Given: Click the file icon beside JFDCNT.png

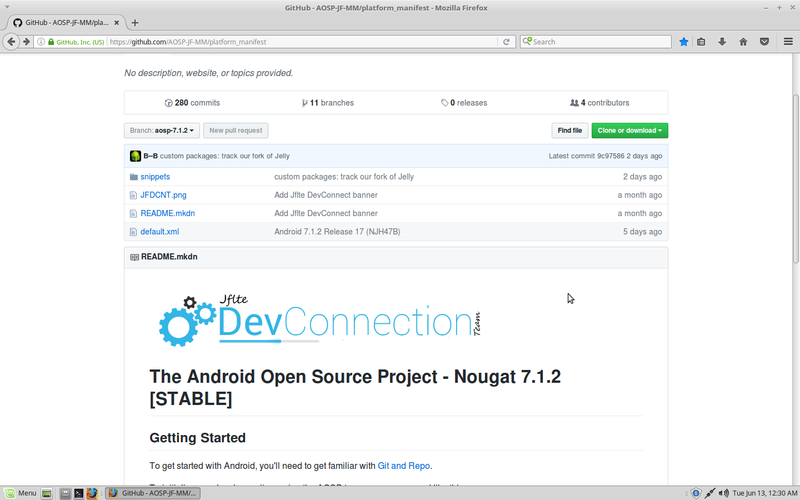Looking at the screenshot, I should [x=133, y=195].
